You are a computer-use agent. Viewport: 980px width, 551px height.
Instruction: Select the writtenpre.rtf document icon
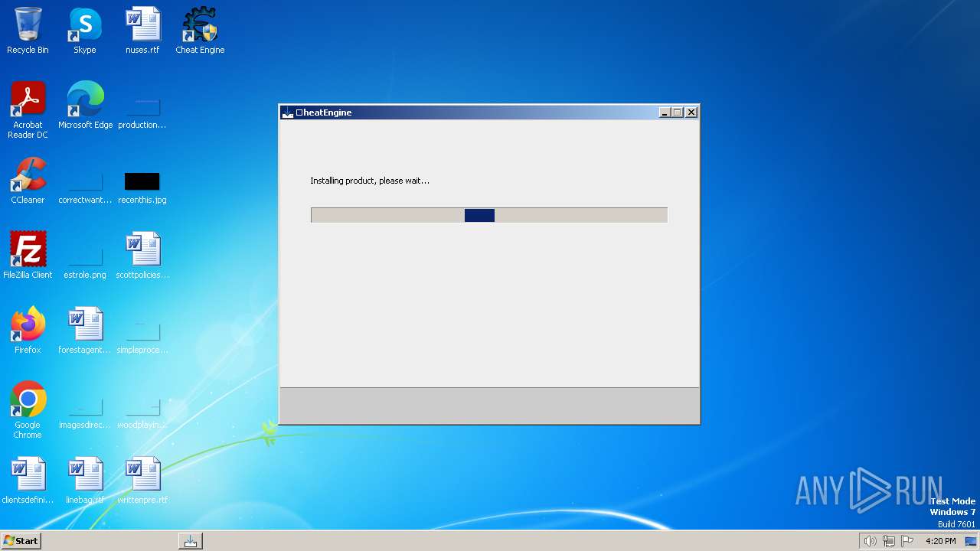point(142,481)
